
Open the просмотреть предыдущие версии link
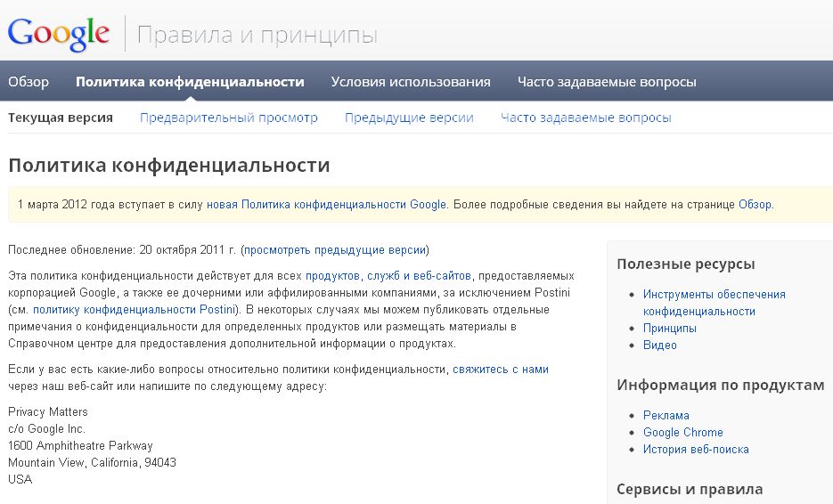point(336,250)
